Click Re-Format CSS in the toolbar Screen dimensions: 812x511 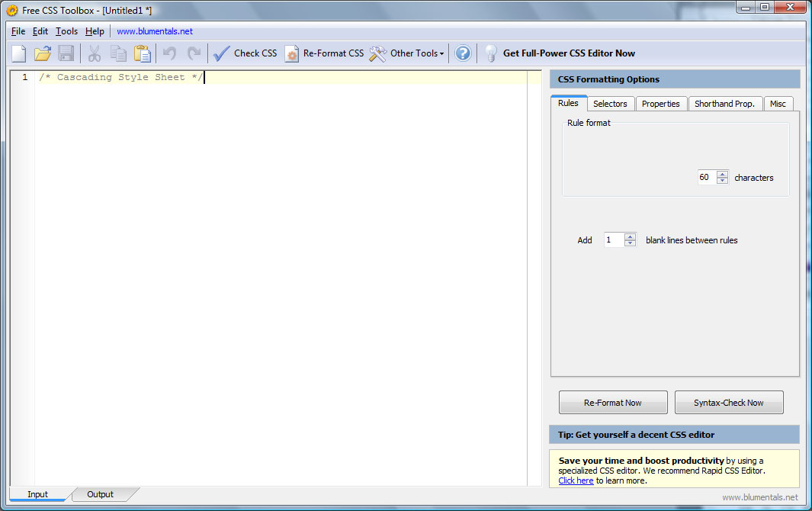click(x=324, y=53)
